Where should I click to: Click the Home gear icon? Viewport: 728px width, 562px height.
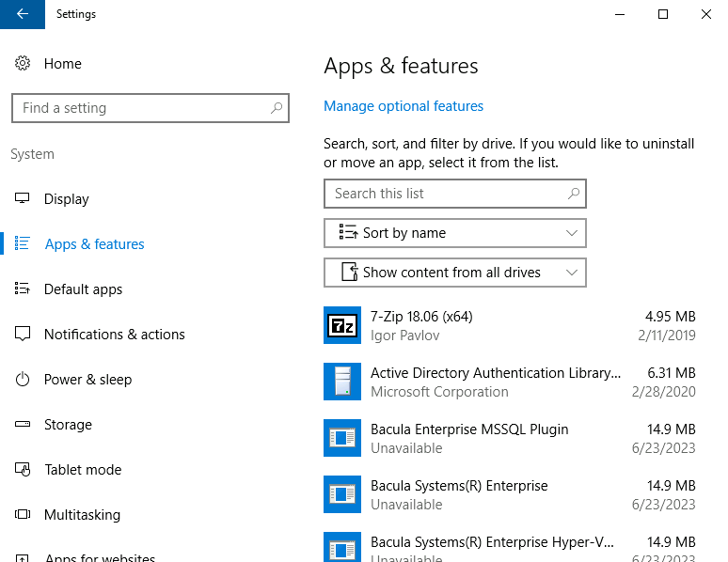[23, 64]
